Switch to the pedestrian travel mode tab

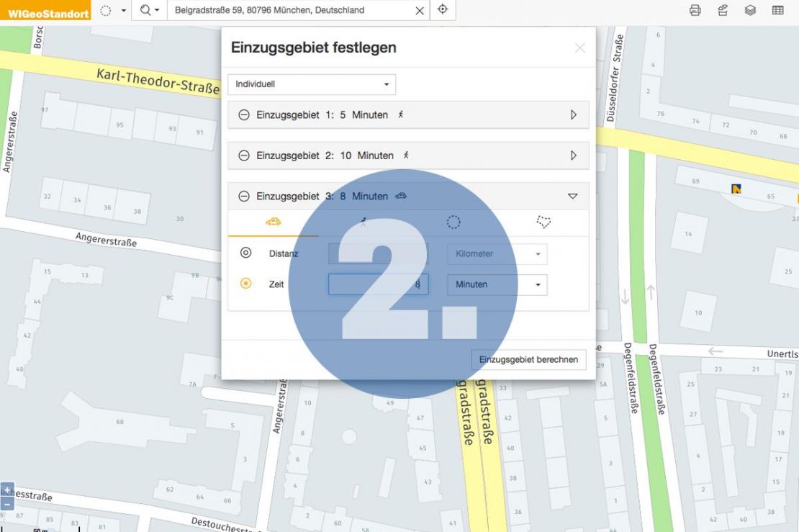[x=364, y=222]
